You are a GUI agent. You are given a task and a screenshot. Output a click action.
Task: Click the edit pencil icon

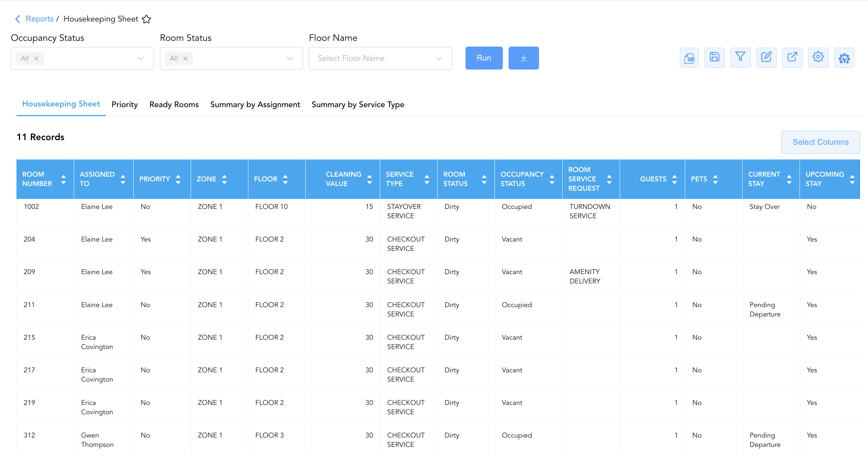point(766,58)
